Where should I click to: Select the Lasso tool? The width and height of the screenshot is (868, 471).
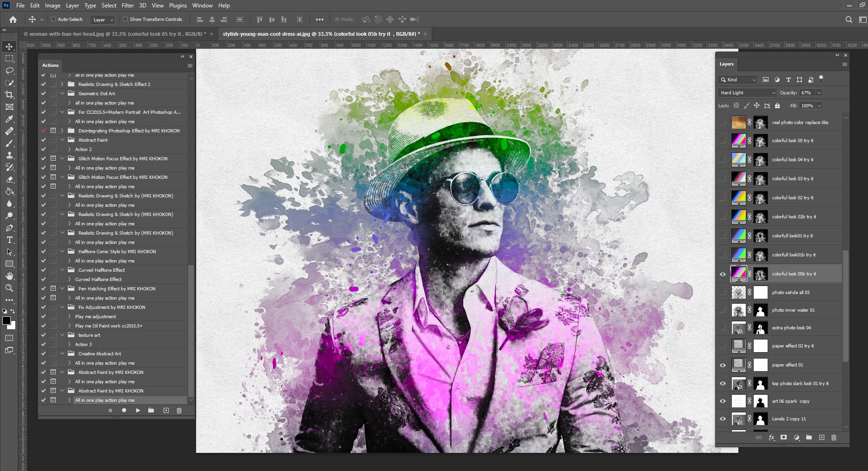[9, 71]
